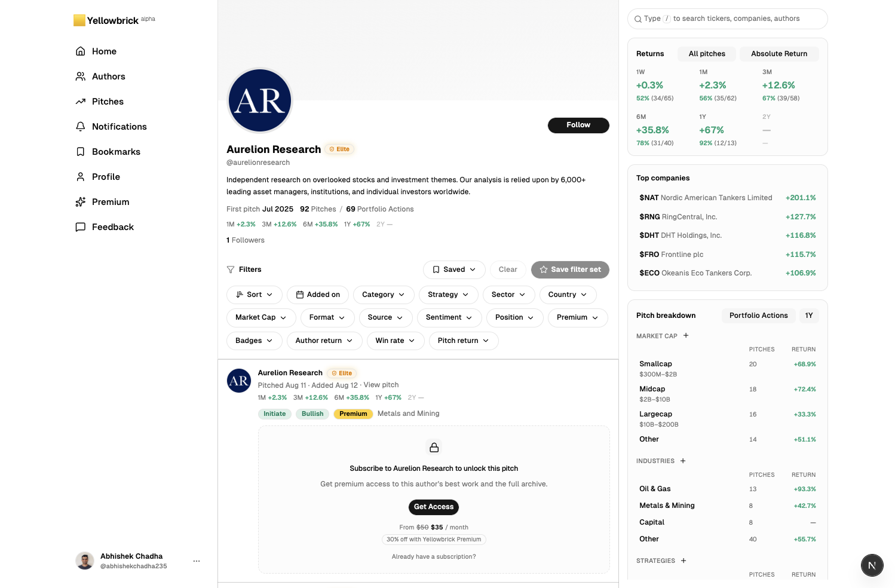895x588 pixels.
Task: Expand the Author return filter dropdown
Action: pos(324,341)
